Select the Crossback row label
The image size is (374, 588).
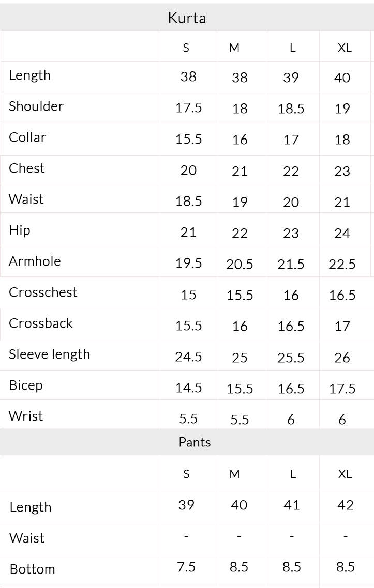[41, 323]
